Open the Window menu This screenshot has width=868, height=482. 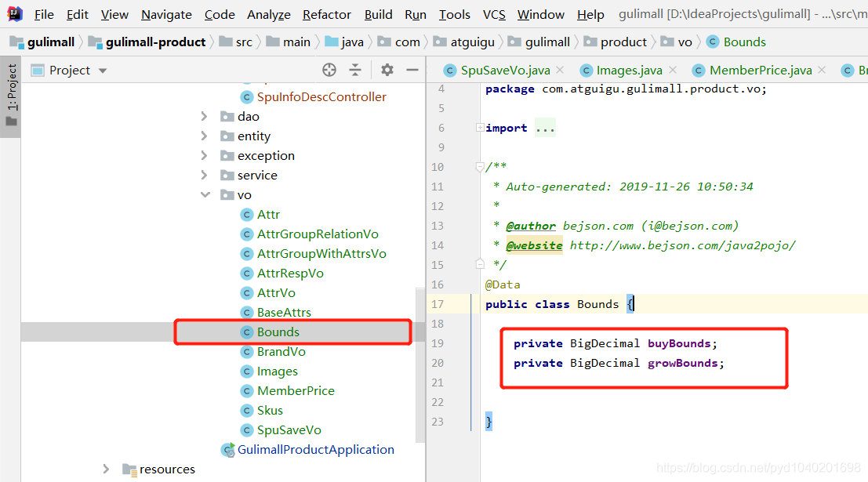(541, 14)
